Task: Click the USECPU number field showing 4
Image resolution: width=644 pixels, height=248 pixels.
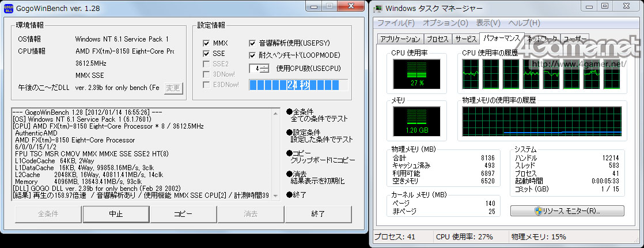Action: (x=255, y=68)
